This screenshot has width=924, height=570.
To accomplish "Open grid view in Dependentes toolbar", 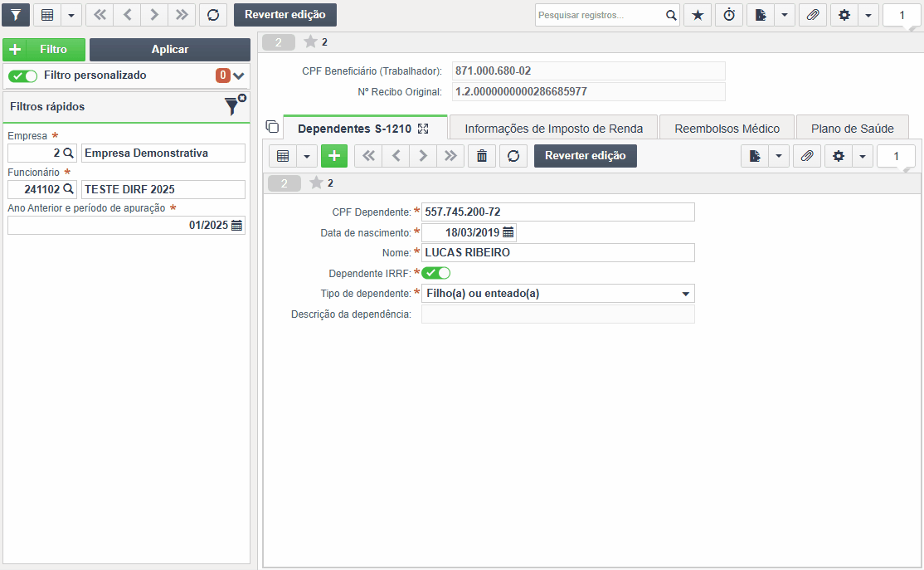I will (283, 156).
